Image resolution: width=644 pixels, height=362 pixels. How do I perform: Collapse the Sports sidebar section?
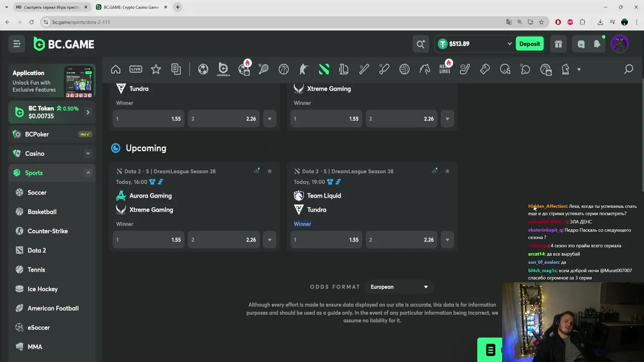[x=88, y=173]
